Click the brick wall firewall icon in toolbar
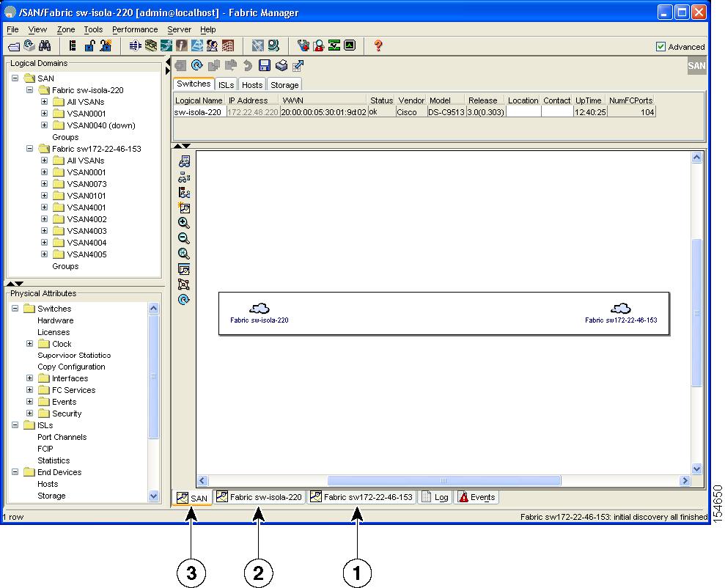Viewport: 725px width, 588px height. coord(228,45)
